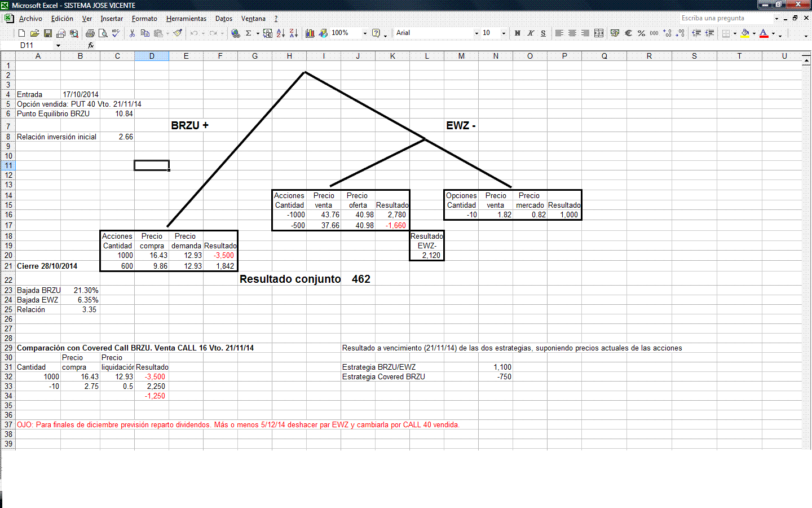Open the Excel help question icon

tap(376, 33)
